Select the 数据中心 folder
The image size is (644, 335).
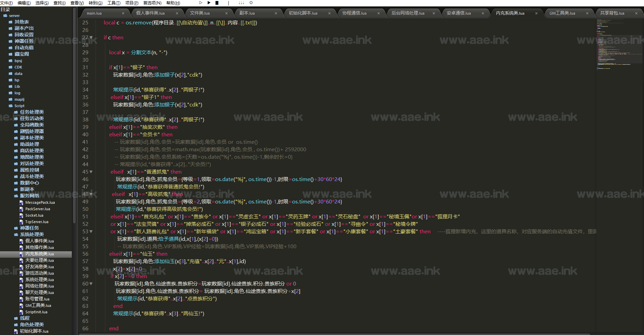coord(29,183)
